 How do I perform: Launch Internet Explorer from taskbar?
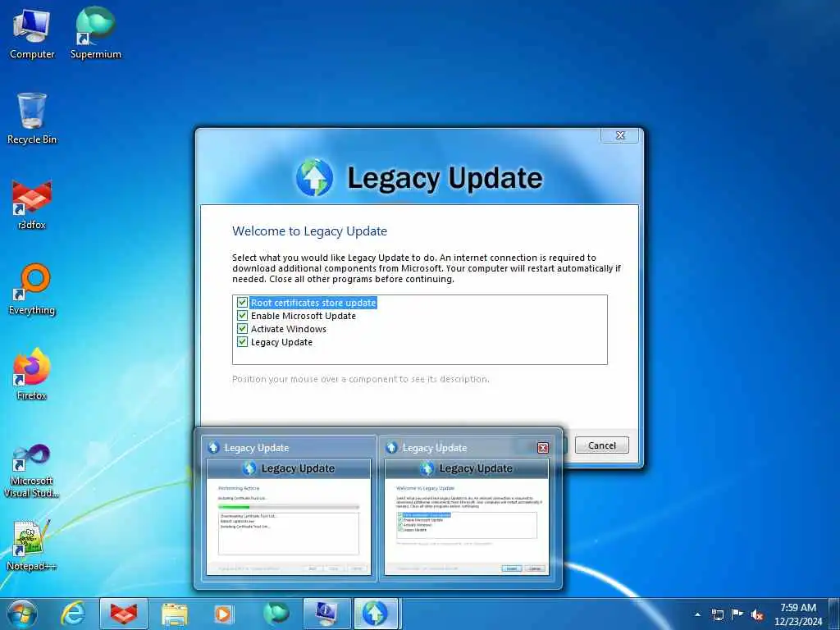[x=73, y=614]
